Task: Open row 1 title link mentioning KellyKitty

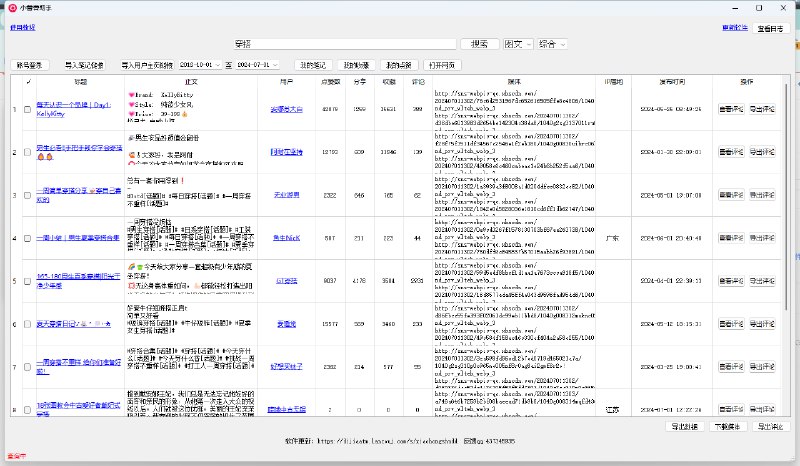Action: [x=73, y=109]
